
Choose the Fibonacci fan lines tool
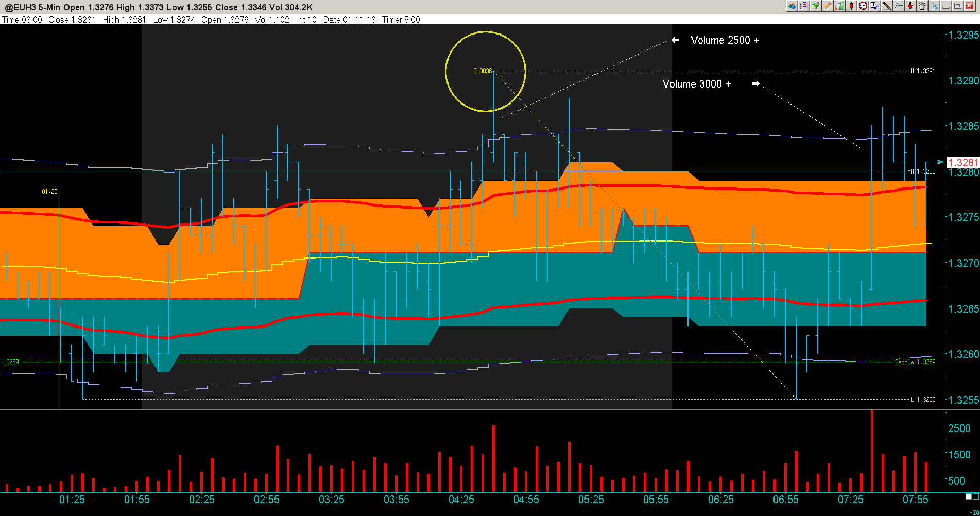click(899, 6)
